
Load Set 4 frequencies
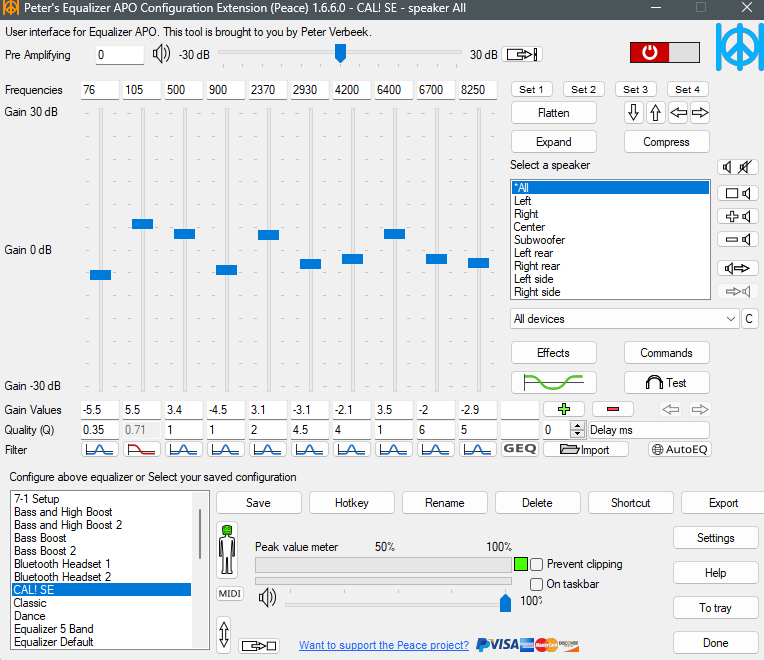pyautogui.click(x=688, y=90)
